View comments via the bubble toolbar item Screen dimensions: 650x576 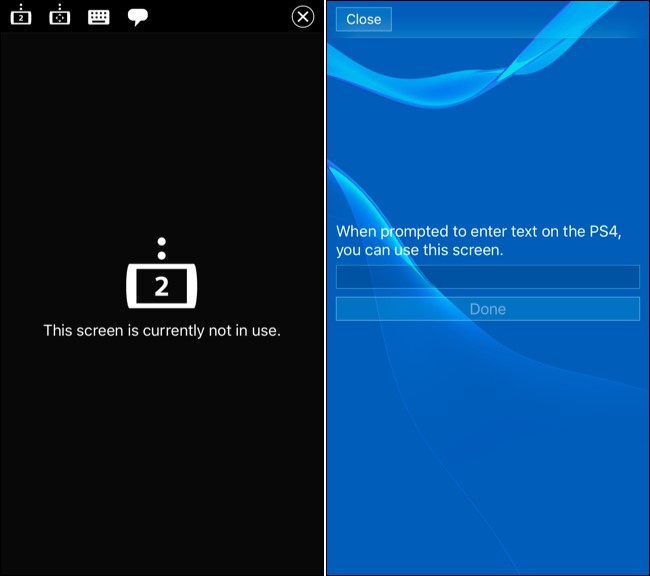138,17
